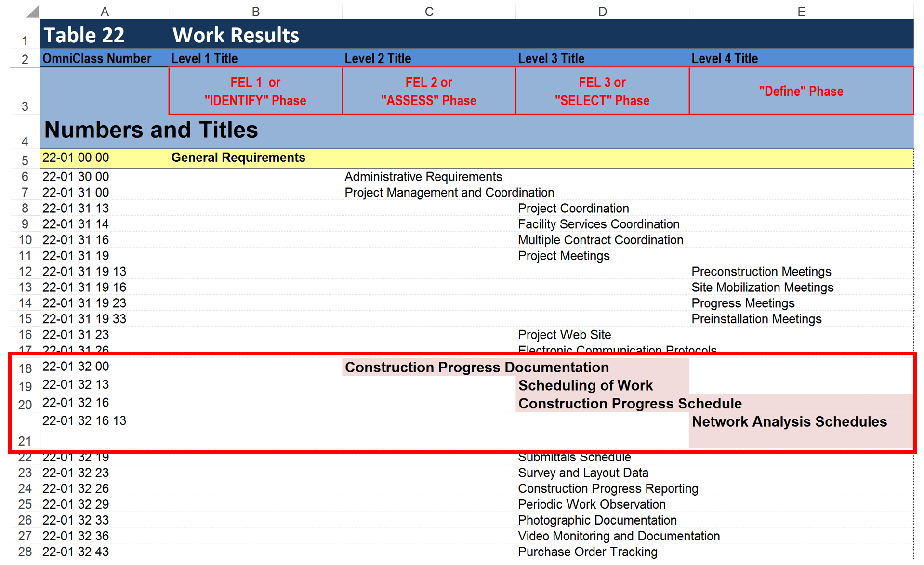Screen dimensions: 924x565
Task: Select column B header
Action: coord(256,11)
